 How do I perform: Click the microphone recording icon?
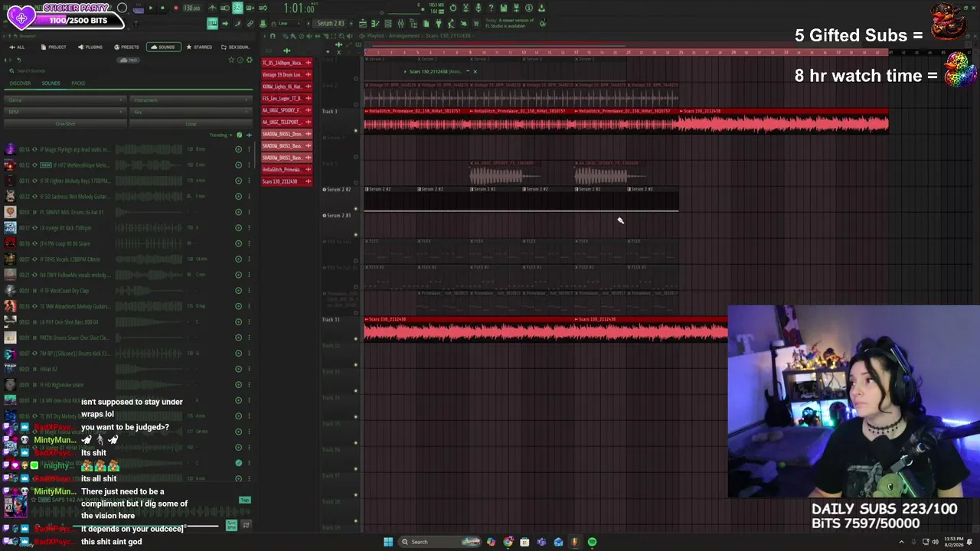tap(478, 8)
